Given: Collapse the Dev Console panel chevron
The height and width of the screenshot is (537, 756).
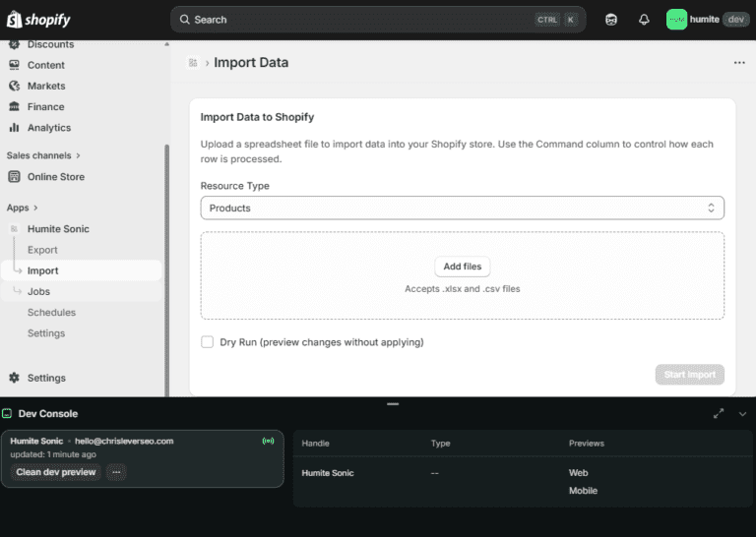Looking at the screenshot, I should pyautogui.click(x=742, y=414).
